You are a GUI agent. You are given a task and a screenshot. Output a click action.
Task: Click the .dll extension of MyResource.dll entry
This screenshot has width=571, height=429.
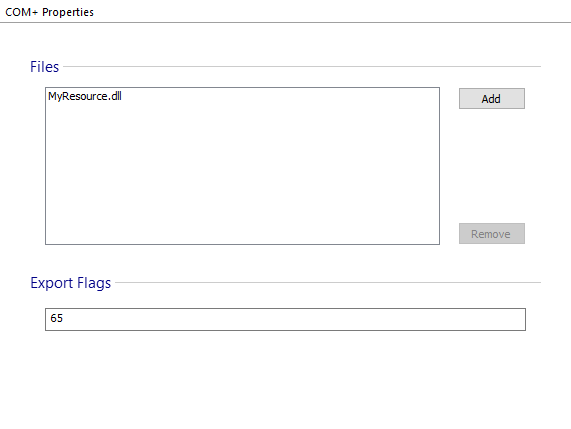tap(115, 96)
